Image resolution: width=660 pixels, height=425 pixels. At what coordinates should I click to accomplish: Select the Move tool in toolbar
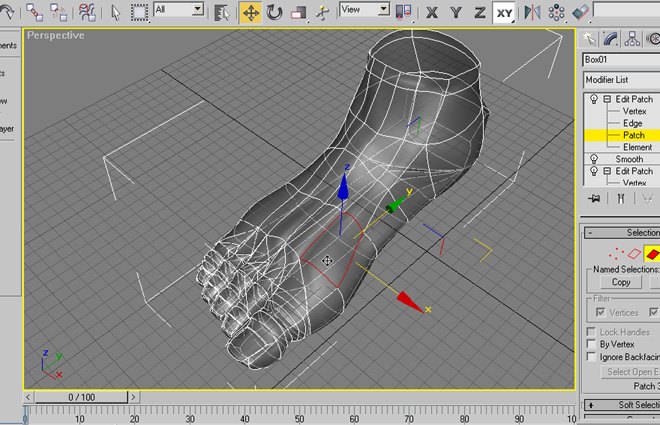click(249, 12)
